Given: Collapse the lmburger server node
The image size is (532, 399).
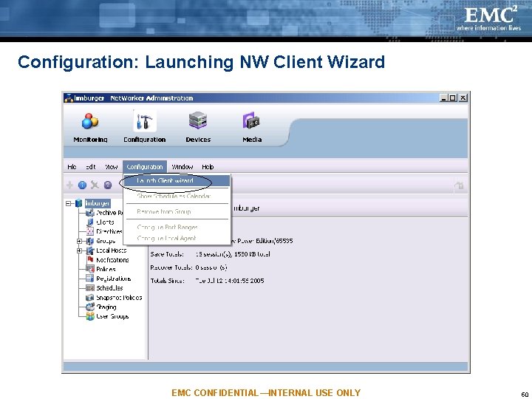Looking at the screenshot, I should (x=69, y=204).
